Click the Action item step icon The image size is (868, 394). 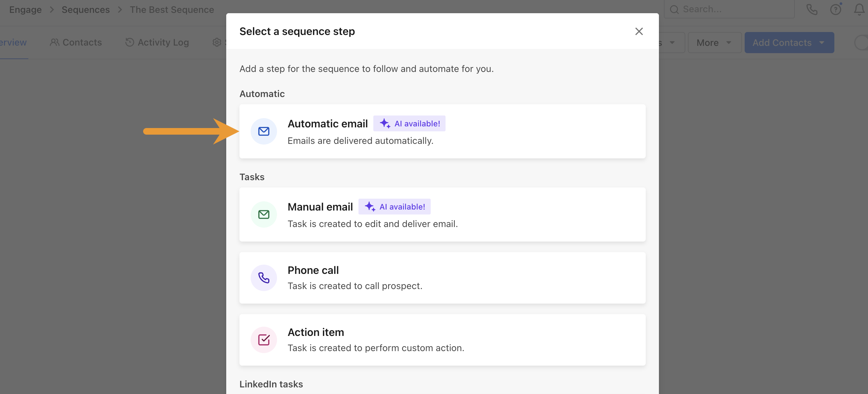click(264, 339)
